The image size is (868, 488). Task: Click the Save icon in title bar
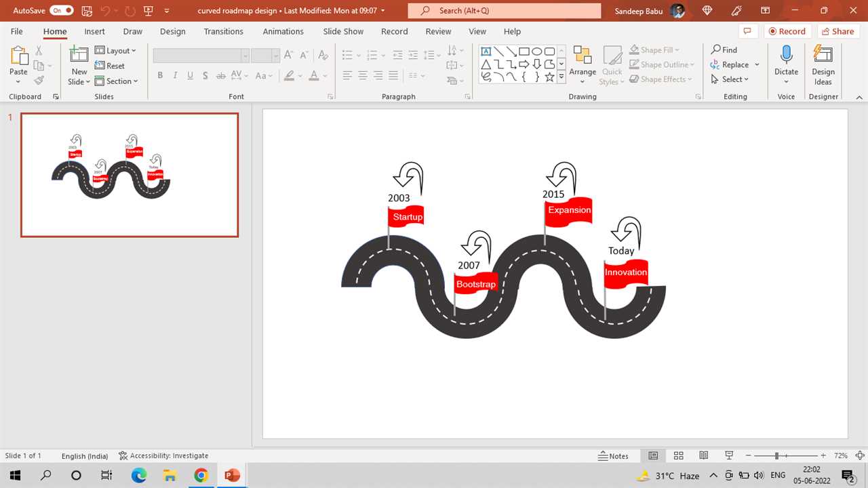click(x=87, y=11)
